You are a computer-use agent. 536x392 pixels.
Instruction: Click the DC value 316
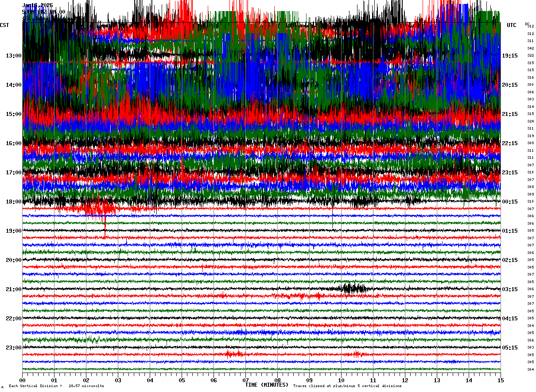tap(530, 77)
